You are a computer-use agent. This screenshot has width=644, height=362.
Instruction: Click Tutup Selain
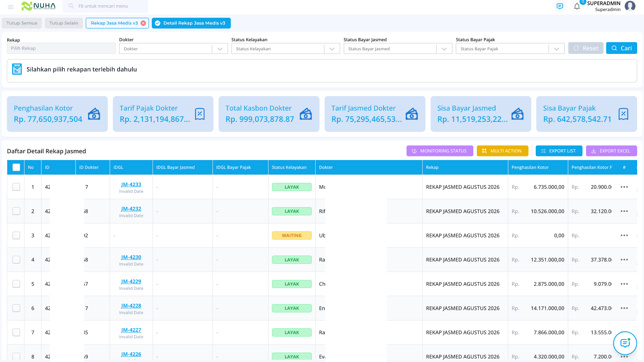tap(64, 23)
